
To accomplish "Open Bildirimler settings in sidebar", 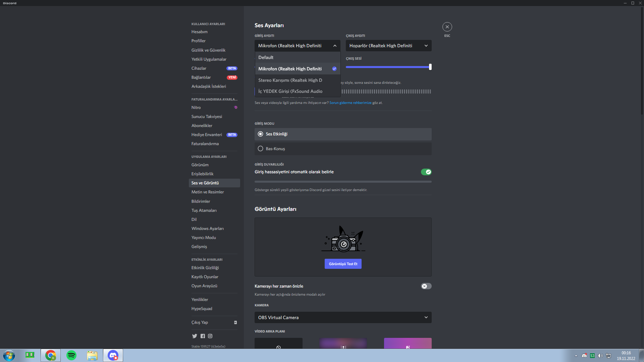I will pos(201,201).
